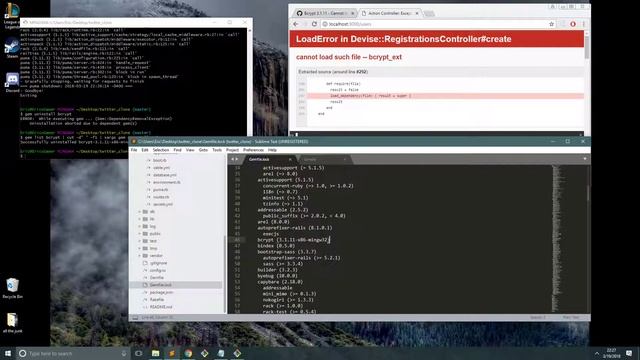Viewport: 640px width, 360px height.
Task: Click the LoadError heading in the browser
Action: point(403,39)
